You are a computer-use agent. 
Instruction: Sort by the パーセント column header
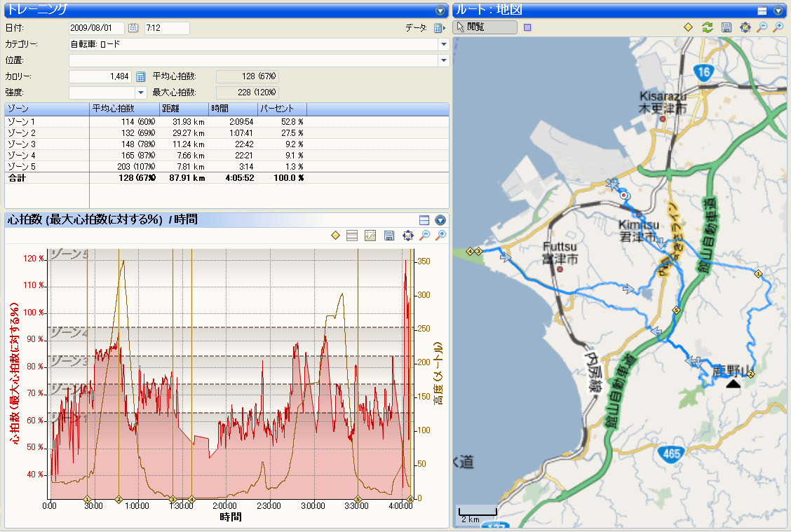(x=282, y=109)
